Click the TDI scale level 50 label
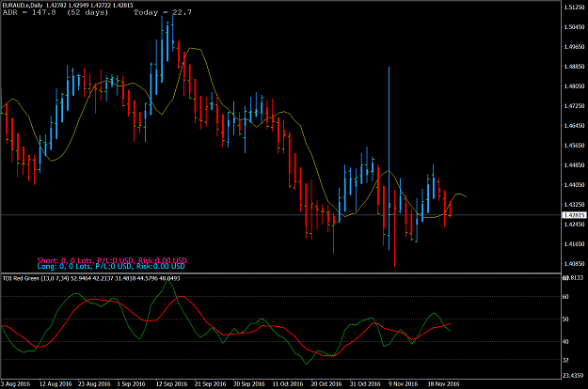The height and width of the screenshot is (389, 588). click(x=565, y=319)
